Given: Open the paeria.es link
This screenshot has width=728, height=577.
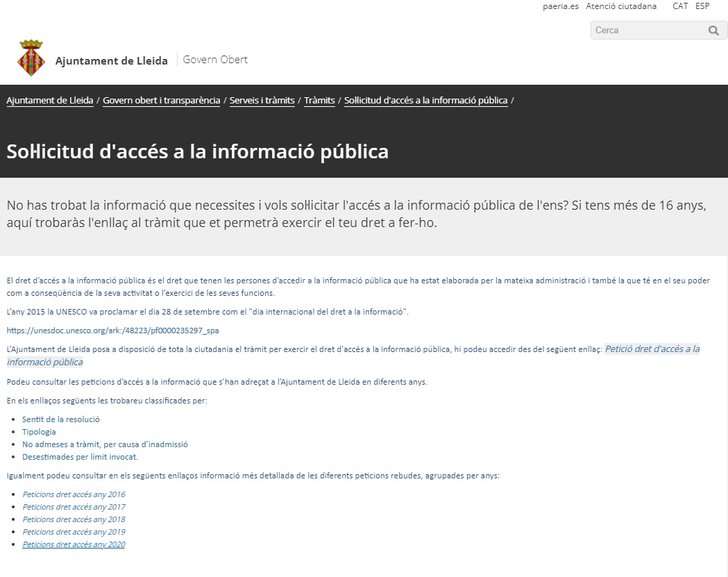Looking at the screenshot, I should pyautogui.click(x=561, y=6).
